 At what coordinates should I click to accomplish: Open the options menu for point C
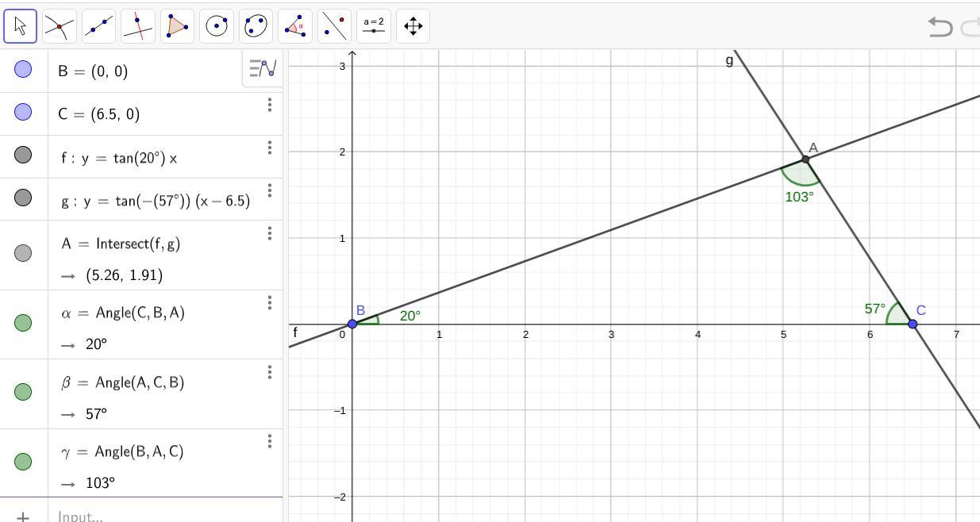pos(270,105)
